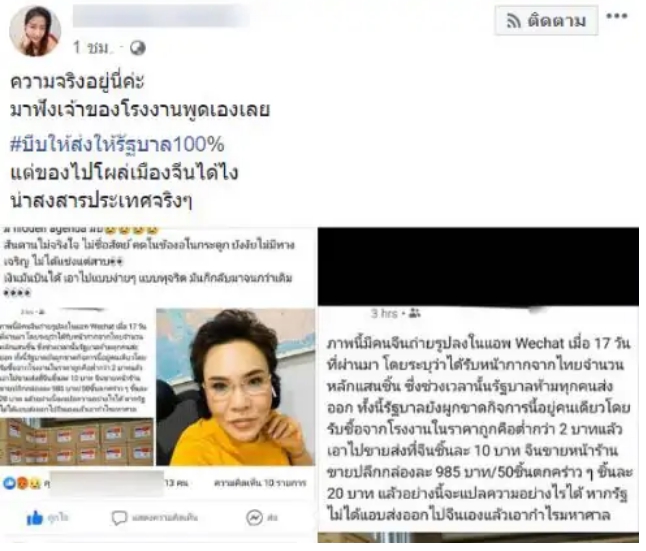This screenshot has height=551, width=646.
Task: Click the public globe privacy icon
Action: (x=138, y=48)
